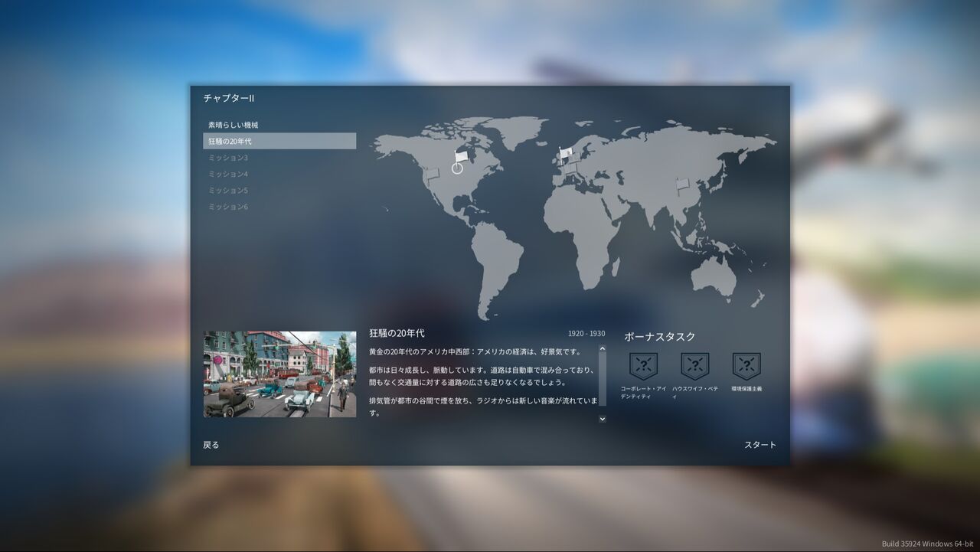The height and width of the screenshot is (552, 980).
Task: Click the ボーナスタスク heading
Action: [660, 337]
